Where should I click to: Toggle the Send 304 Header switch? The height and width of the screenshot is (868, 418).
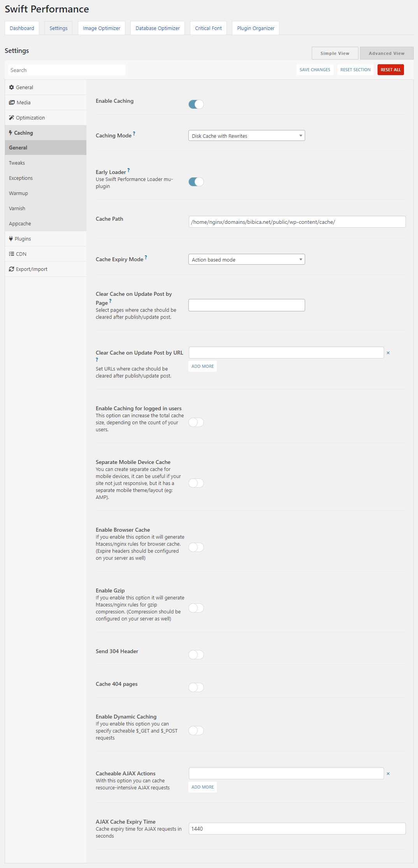click(x=196, y=655)
